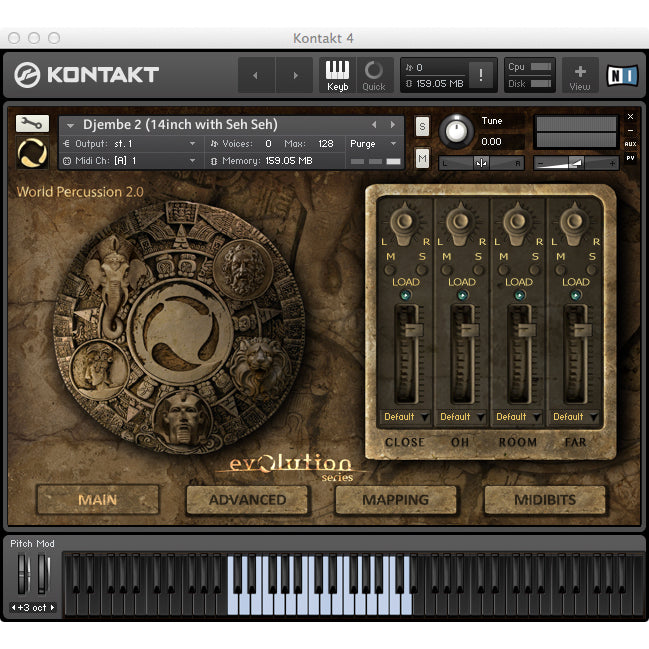
Task: Mute the ROOM mic channel
Action: pos(503,270)
